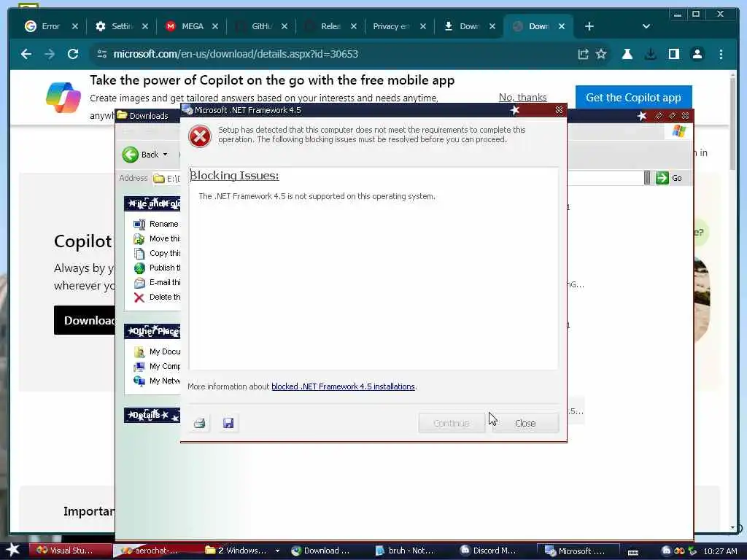Collapse the Other Places panel header

[x=152, y=331]
